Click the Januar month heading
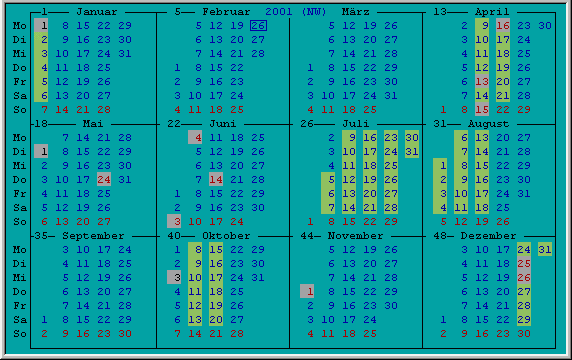The width and height of the screenshot is (572, 360). coord(97,12)
